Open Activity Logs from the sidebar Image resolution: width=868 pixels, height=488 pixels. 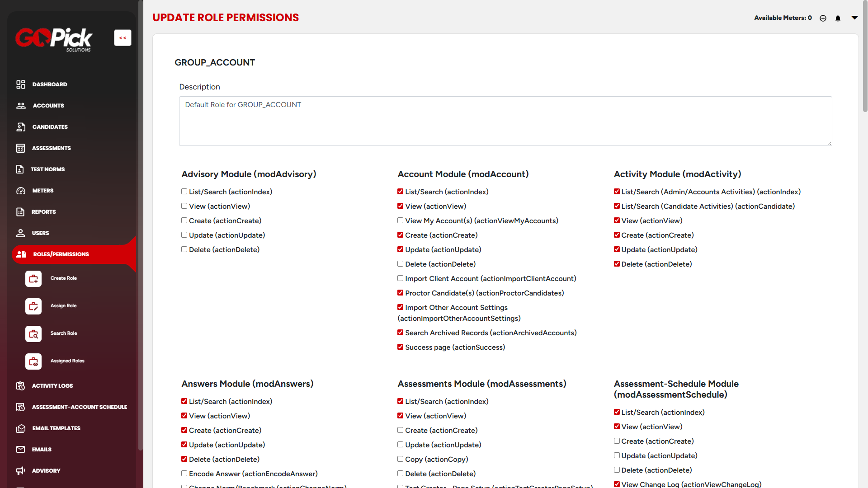(x=52, y=386)
